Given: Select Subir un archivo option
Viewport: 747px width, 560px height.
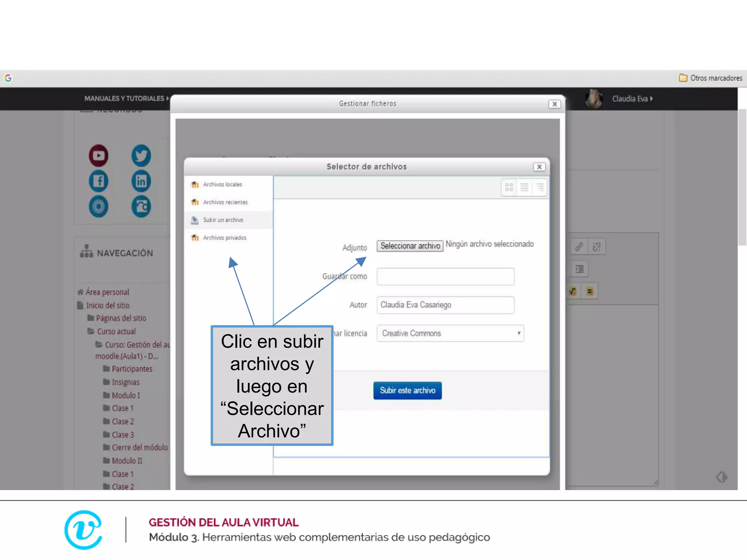Looking at the screenshot, I should (x=228, y=220).
